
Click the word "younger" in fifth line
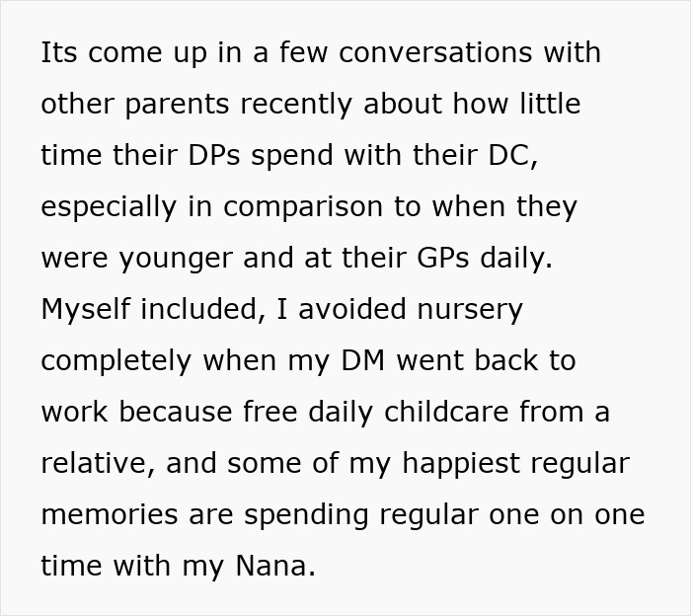176,259
